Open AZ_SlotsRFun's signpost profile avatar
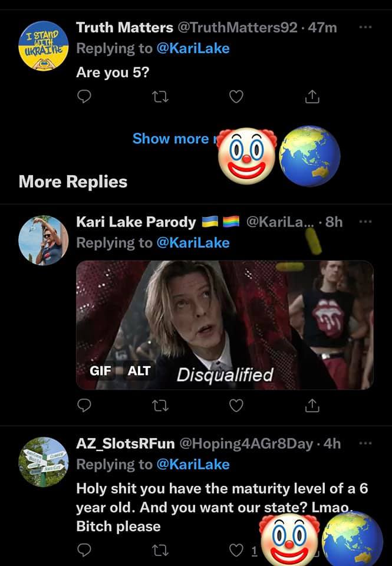392x566 pixels. pyautogui.click(x=44, y=462)
